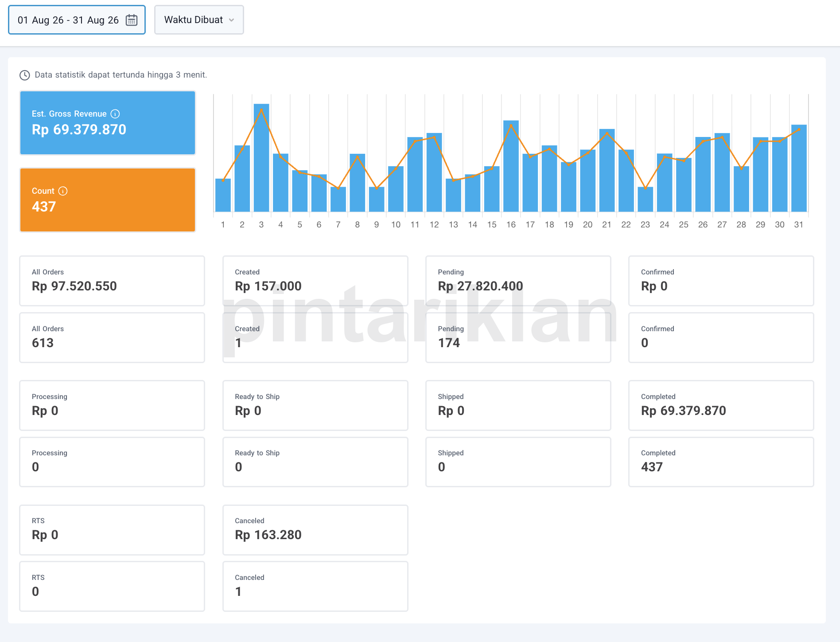Click the chart bar for day 3
The height and width of the screenshot is (642, 840).
click(x=261, y=158)
